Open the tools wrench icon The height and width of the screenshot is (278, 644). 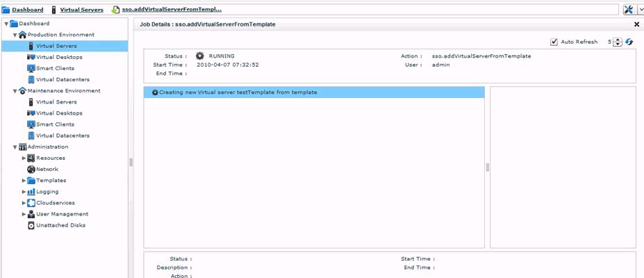pos(628,10)
